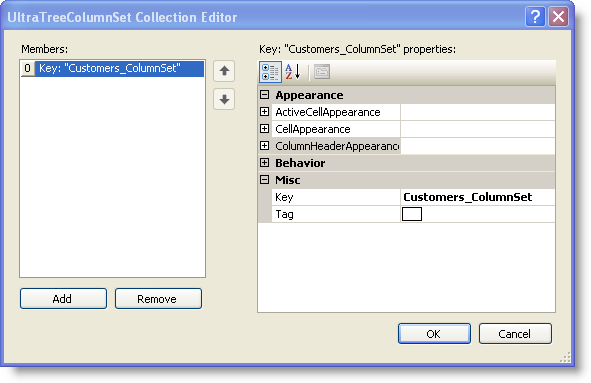Move selected member down with arrow

click(x=224, y=99)
